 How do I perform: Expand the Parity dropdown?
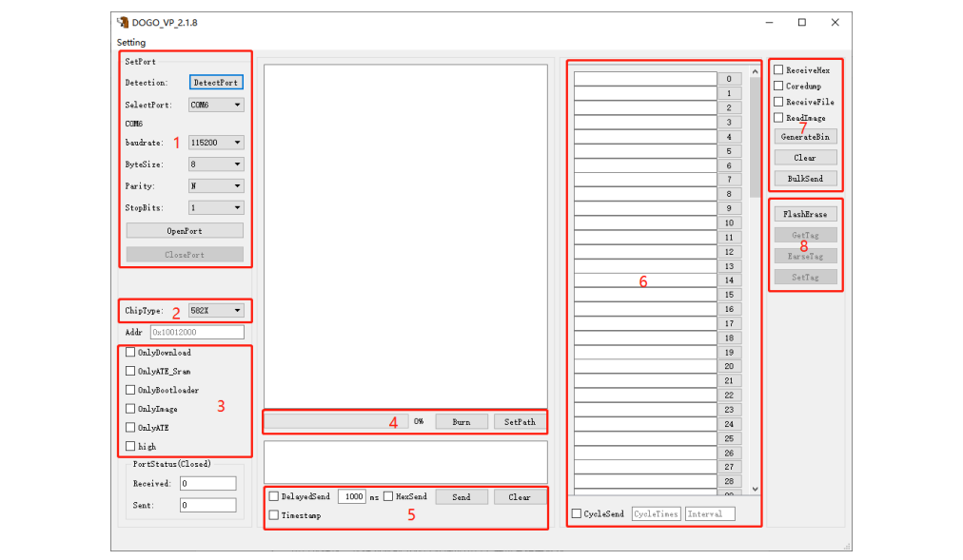click(x=216, y=185)
